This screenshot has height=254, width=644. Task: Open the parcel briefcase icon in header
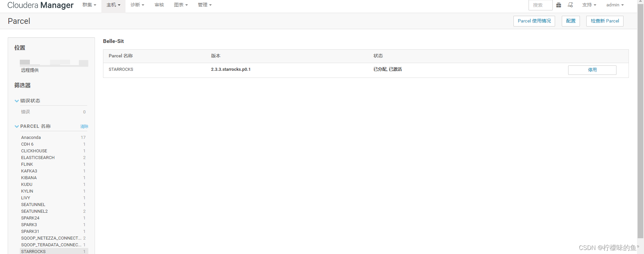pos(558,5)
